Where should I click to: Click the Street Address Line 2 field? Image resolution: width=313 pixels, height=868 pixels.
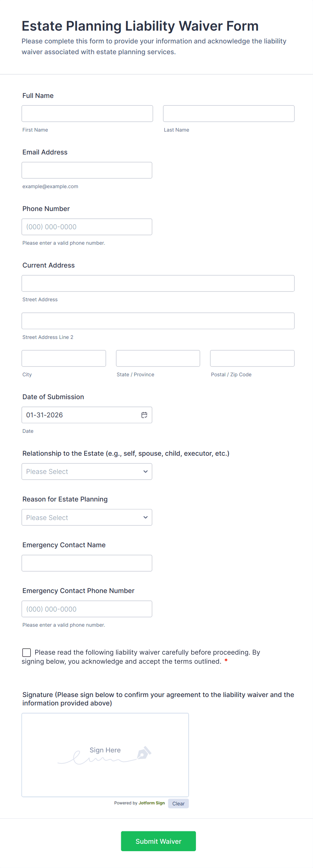click(158, 321)
